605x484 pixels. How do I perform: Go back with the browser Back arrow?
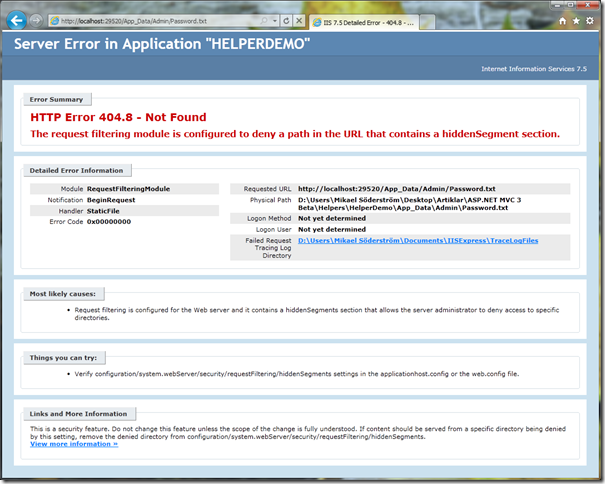(17, 20)
